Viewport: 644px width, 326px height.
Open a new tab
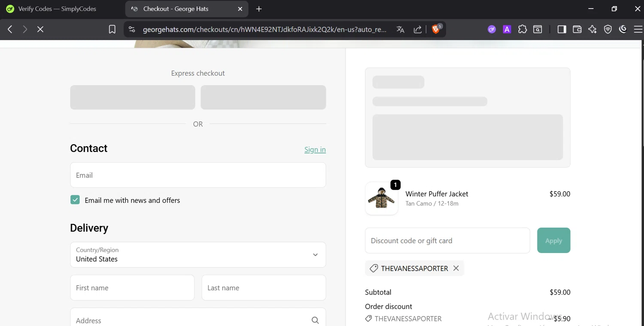[259, 9]
